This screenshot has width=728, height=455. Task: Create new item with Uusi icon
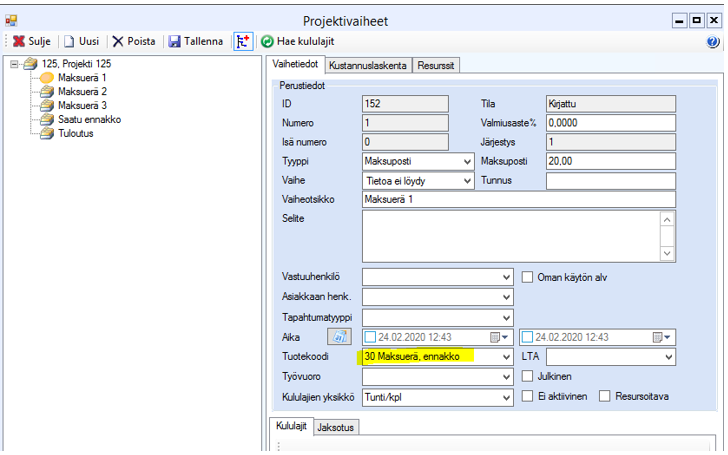[x=69, y=41]
